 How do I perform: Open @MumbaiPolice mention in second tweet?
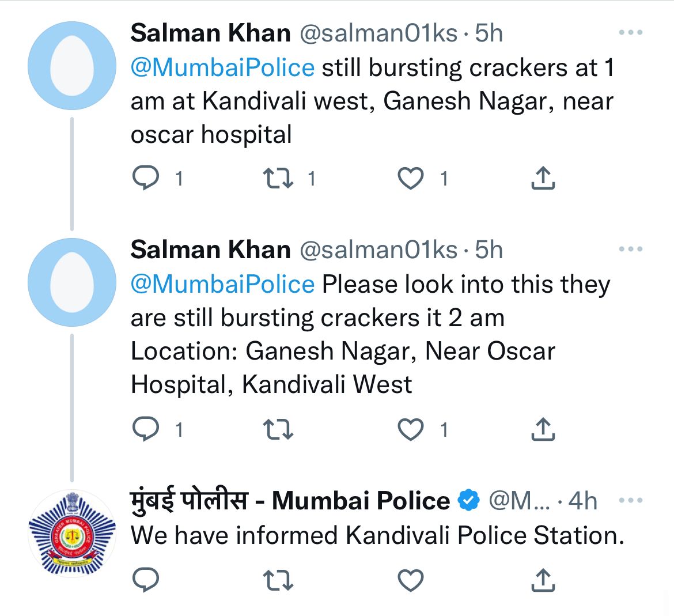223,285
